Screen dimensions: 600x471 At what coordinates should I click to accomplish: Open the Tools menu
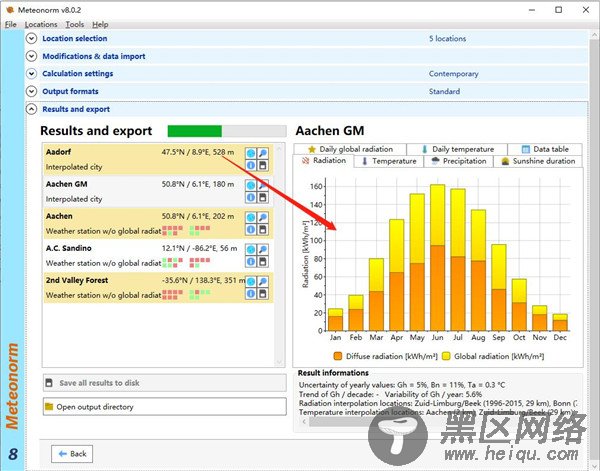(75, 24)
